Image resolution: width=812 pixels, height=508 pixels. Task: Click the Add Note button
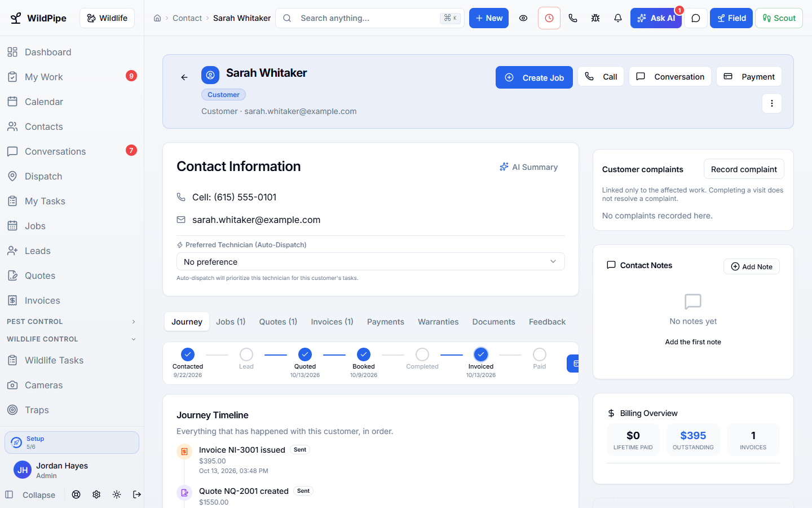[x=752, y=266]
